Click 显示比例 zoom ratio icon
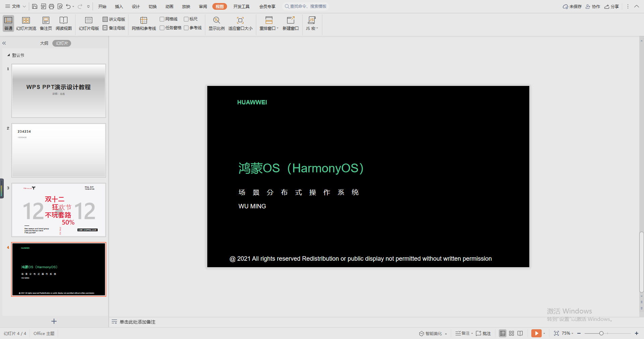The height and width of the screenshot is (339, 644). tap(217, 23)
